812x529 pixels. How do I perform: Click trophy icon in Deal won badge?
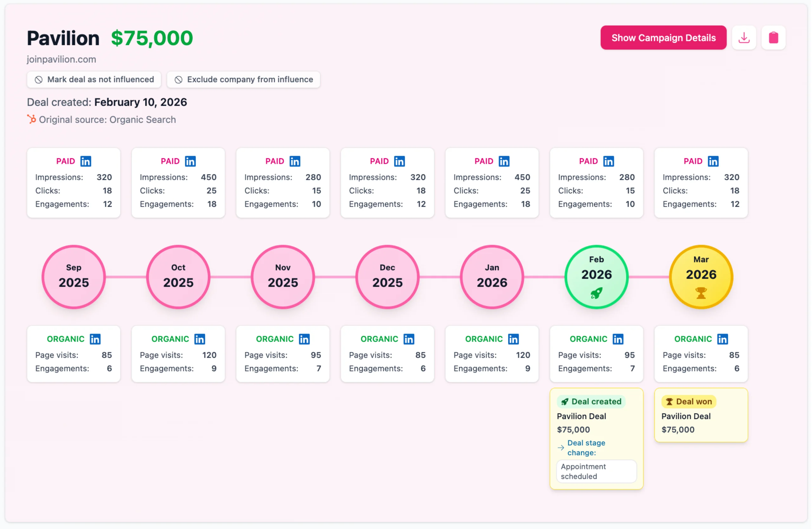point(669,402)
